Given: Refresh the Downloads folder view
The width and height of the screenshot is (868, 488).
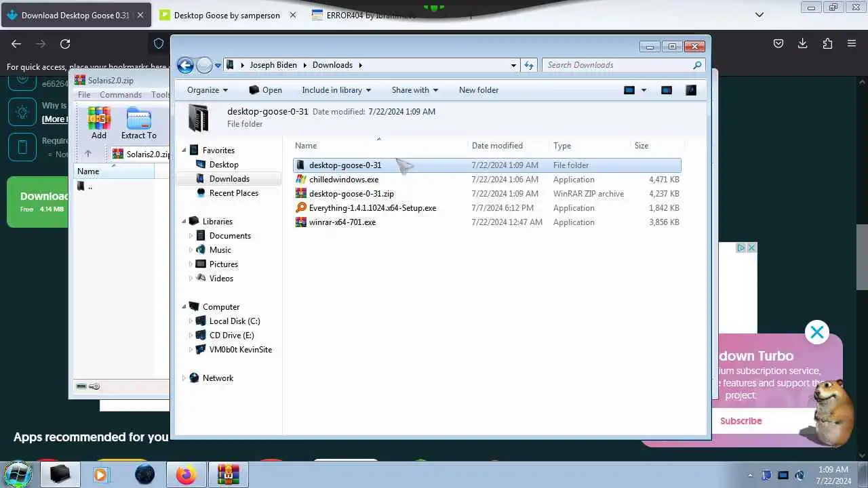Looking at the screenshot, I should pos(529,65).
